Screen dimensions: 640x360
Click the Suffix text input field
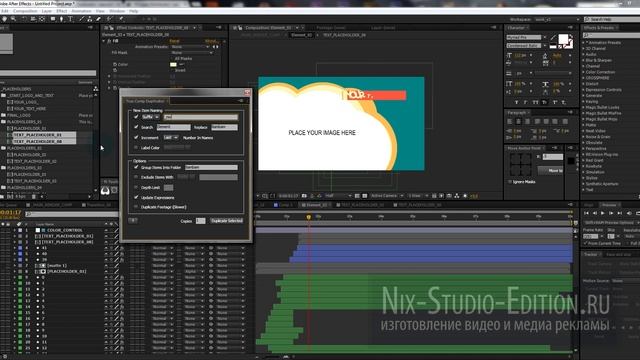pyautogui.click(x=200, y=117)
